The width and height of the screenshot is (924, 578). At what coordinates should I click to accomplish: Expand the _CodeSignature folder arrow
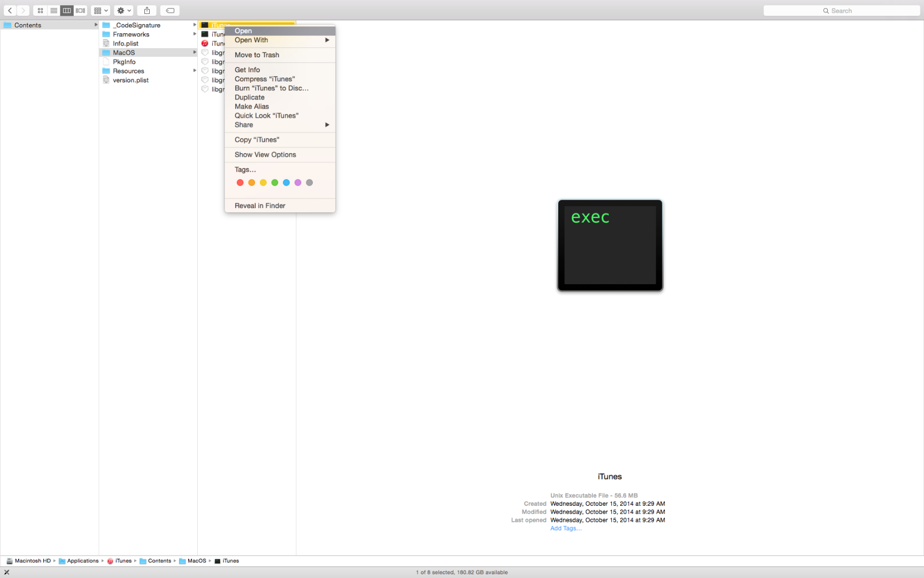coord(195,25)
